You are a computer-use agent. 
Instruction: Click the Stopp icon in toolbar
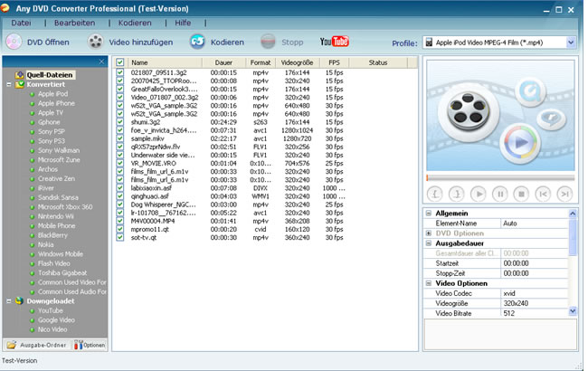tap(268, 42)
